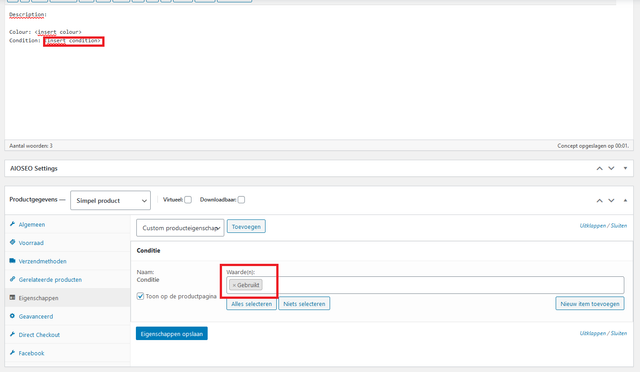
Task: Click the truck icon beside Verzendmethoden
Action: pyautogui.click(x=12, y=261)
